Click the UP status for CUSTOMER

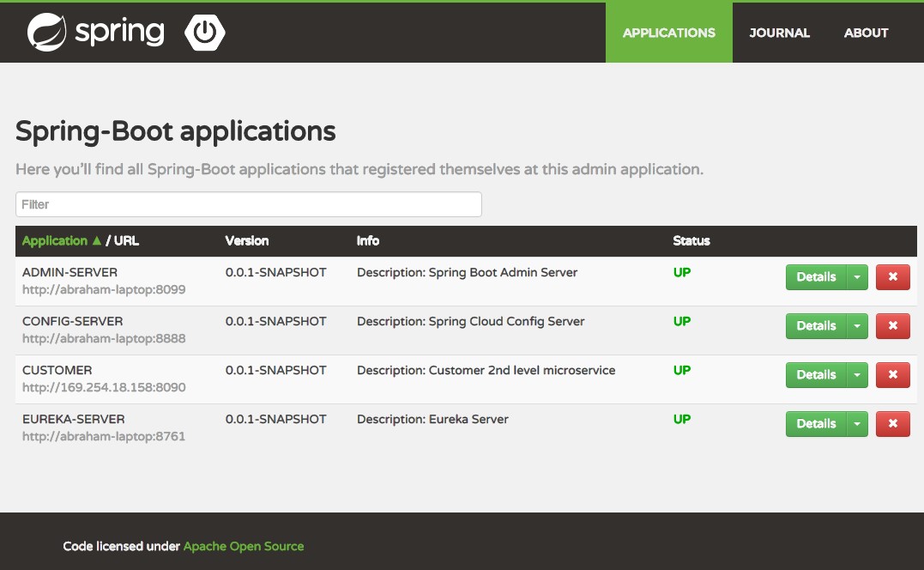(x=682, y=370)
